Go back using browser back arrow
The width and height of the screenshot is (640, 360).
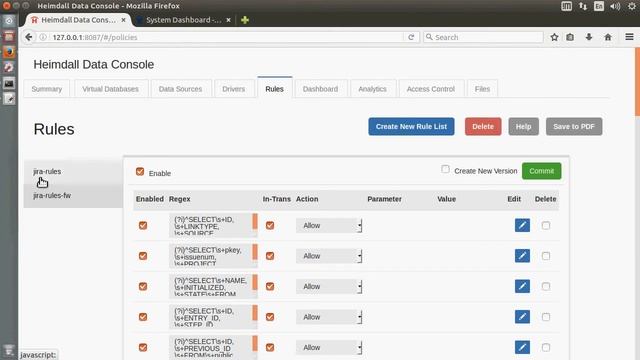(29, 37)
